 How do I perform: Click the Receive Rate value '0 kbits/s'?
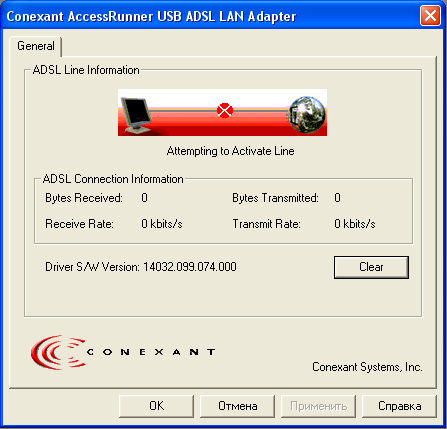coord(162,224)
